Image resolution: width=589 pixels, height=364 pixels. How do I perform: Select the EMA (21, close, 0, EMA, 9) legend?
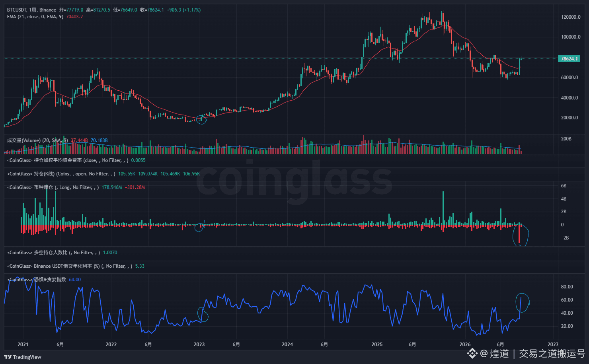(35, 17)
